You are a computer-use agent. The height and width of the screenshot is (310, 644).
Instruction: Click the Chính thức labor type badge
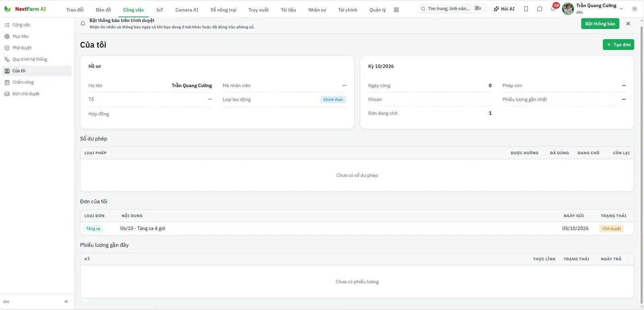click(333, 99)
